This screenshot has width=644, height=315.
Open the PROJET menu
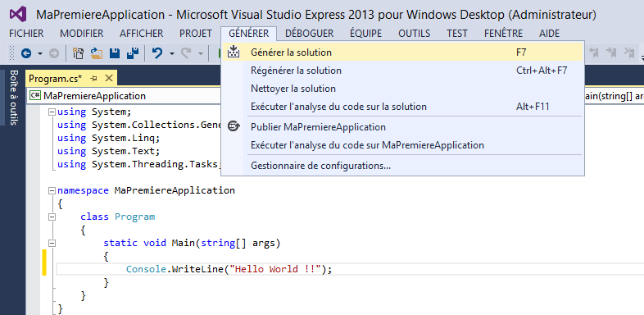[x=196, y=34]
